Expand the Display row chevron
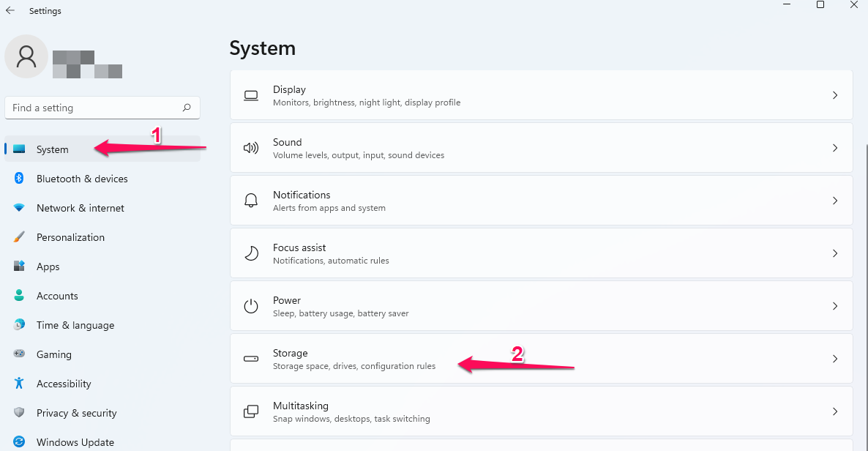Image resolution: width=868 pixels, height=451 pixels. pyautogui.click(x=835, y=95)
